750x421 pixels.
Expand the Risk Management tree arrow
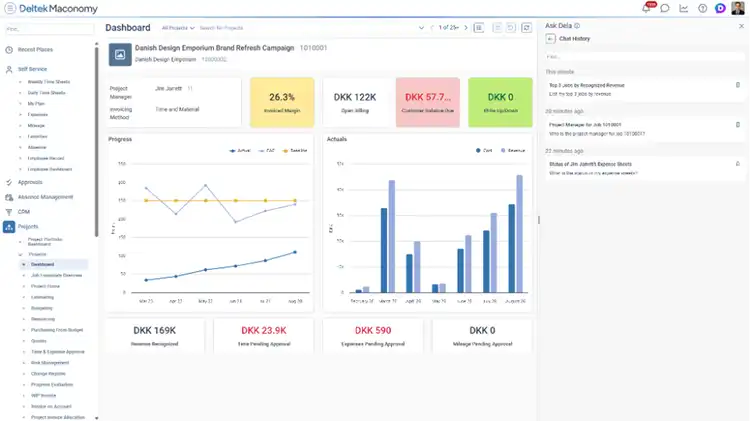[24, 363]
